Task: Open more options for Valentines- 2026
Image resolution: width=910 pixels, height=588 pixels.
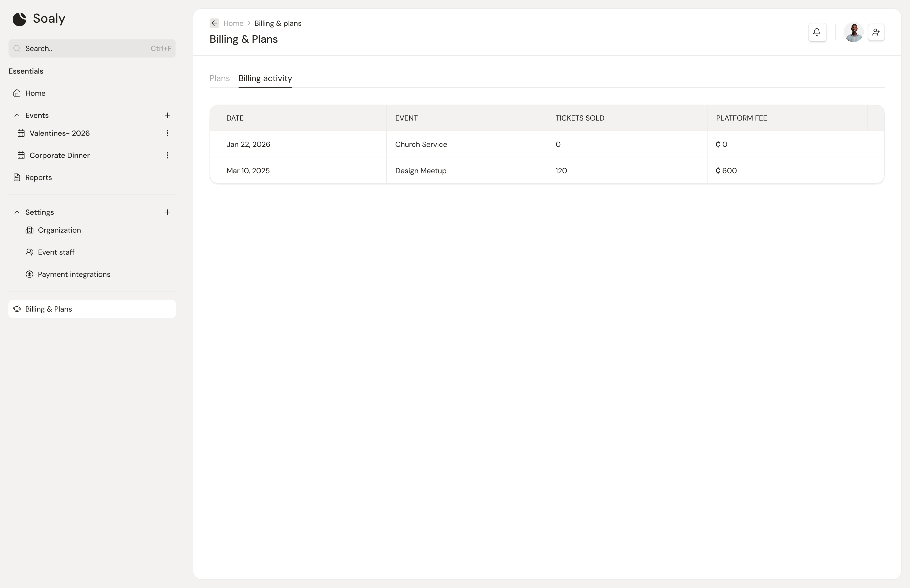Action: pyautogui.click(x=167, y=133)
